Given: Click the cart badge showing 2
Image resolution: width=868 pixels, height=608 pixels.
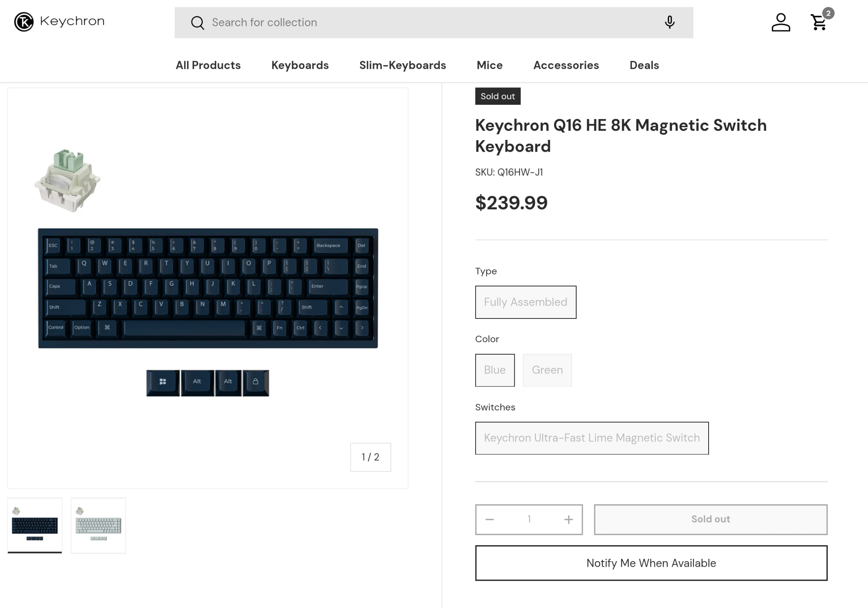Looking at the screenshot, I should coord(828,13).
